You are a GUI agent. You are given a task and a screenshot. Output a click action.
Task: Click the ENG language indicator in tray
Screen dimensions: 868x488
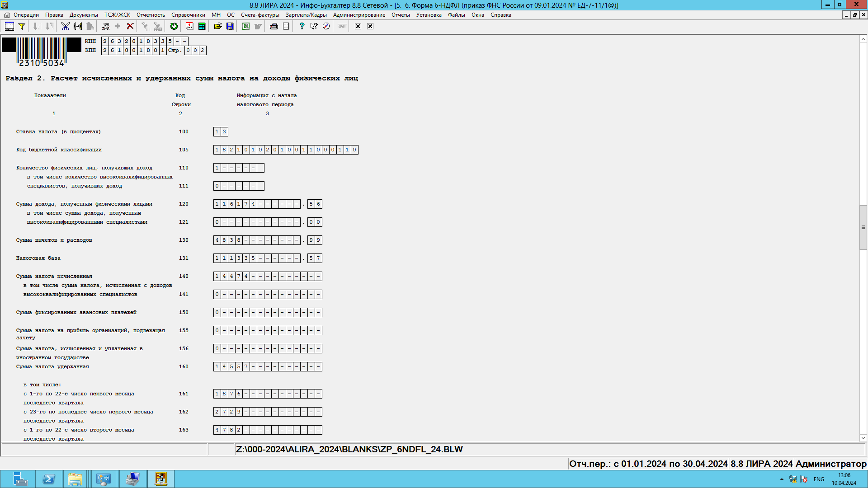coord(819,479)
